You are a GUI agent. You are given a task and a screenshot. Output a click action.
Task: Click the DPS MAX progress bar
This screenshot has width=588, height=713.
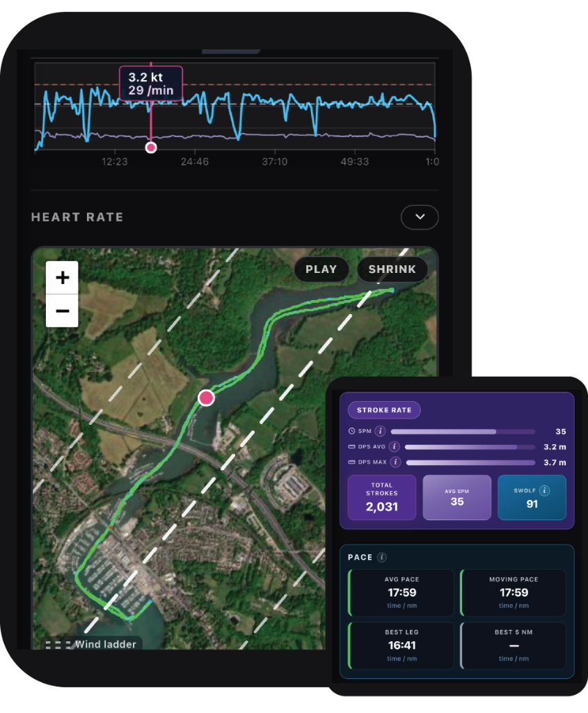click(x=470, y=462)
